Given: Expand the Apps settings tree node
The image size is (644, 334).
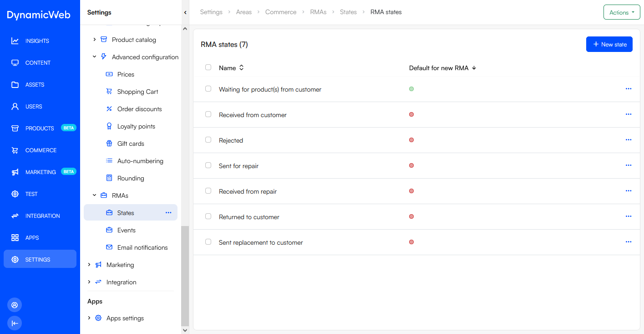Looking at the screenshot, I should point(89,318).
